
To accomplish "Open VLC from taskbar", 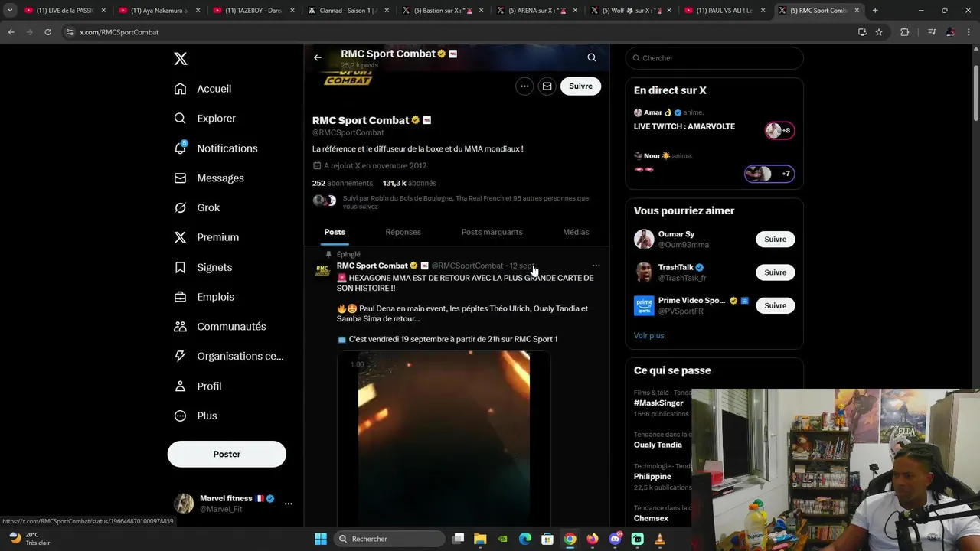I will (660, 539).
